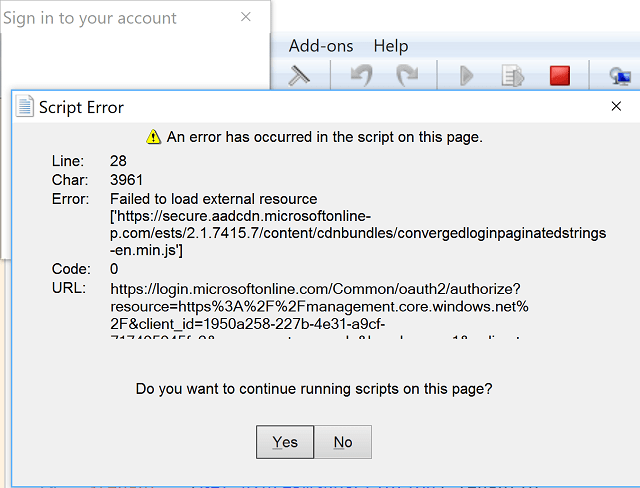Close the Script Error dialog
This screenshot has width=640, height=488.
tap(616, 106)
